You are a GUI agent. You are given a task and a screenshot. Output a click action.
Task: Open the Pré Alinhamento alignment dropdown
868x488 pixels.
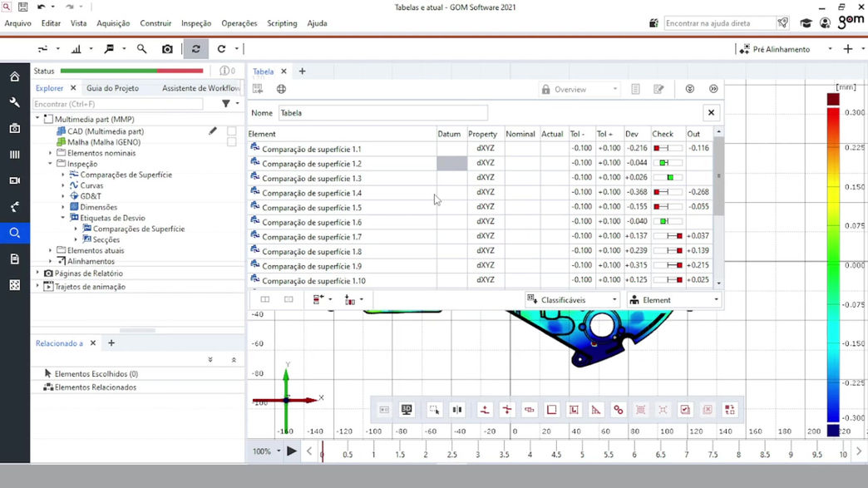click(786, 49)
